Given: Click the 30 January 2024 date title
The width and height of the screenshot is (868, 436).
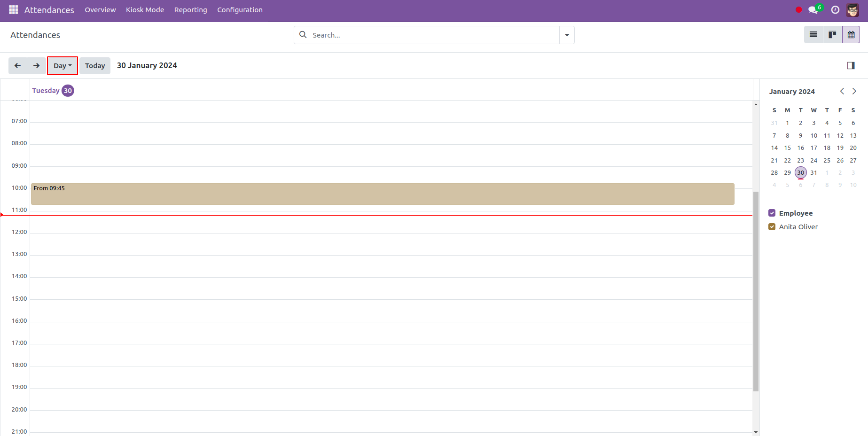Looking at the screenshot, I should click(x=147, y=66).
